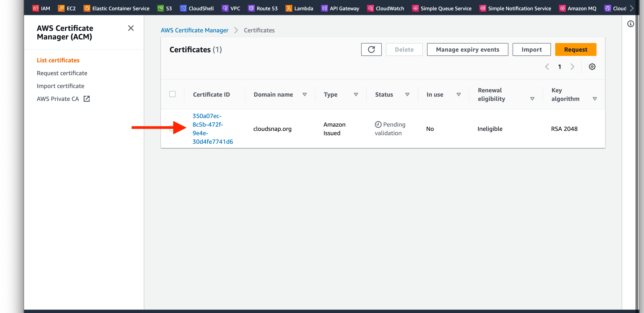The image size is (644, 313).
Task: Open Simple Notification Service shortcut icon
Action: [482, 8]
